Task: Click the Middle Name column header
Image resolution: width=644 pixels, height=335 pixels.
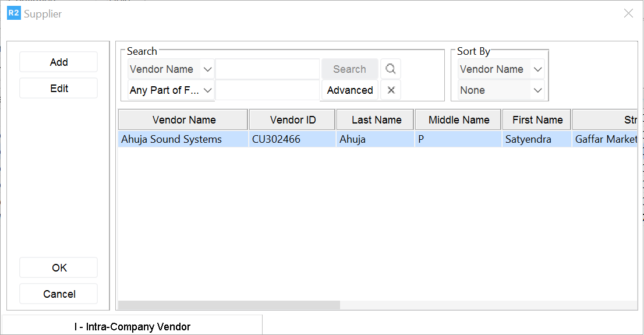Action: point(458,120)
